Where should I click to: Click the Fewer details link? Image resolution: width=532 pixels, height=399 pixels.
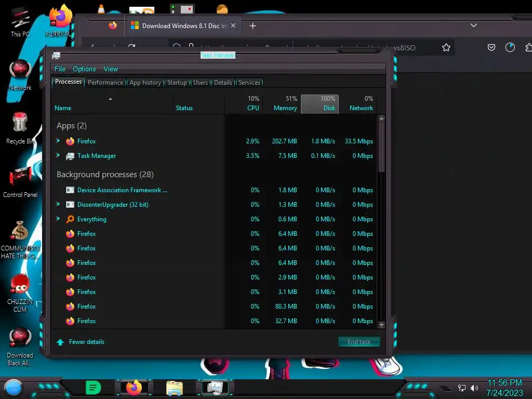87,342
